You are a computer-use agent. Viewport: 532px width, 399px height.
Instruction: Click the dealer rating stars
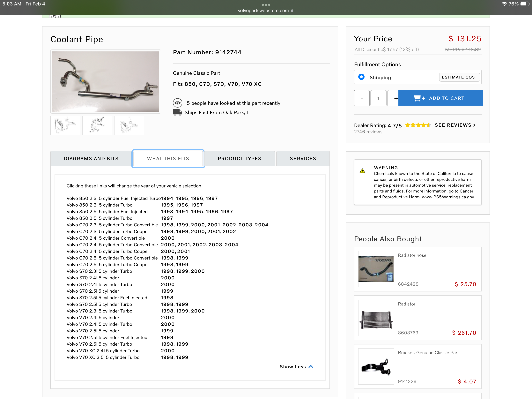pos(418,125)
